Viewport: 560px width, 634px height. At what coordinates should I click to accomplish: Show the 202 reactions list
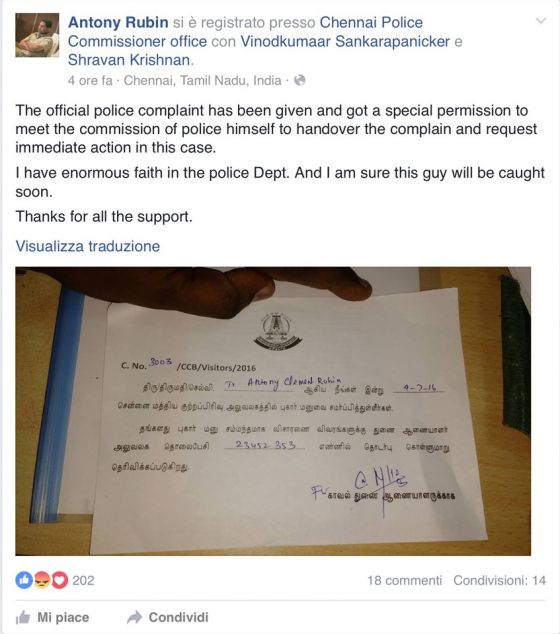[x=83, y=580]
